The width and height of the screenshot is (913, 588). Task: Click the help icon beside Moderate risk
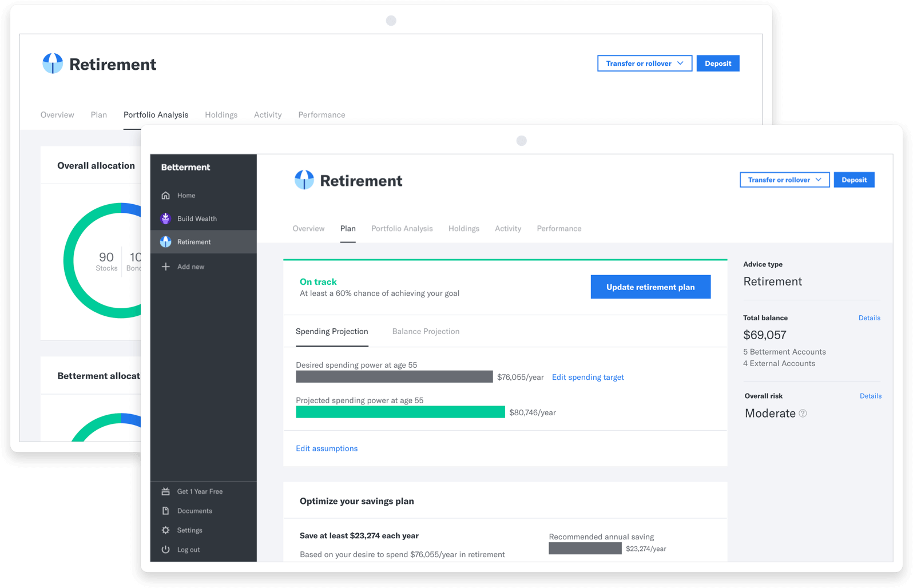point(803,414)
